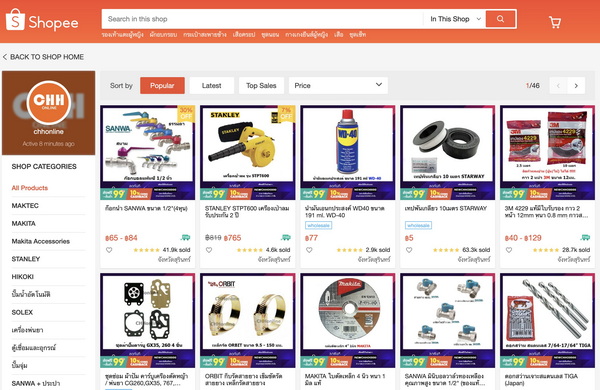
Task: Open the STANLEY shop category
Action: click(x=26, y=259)
